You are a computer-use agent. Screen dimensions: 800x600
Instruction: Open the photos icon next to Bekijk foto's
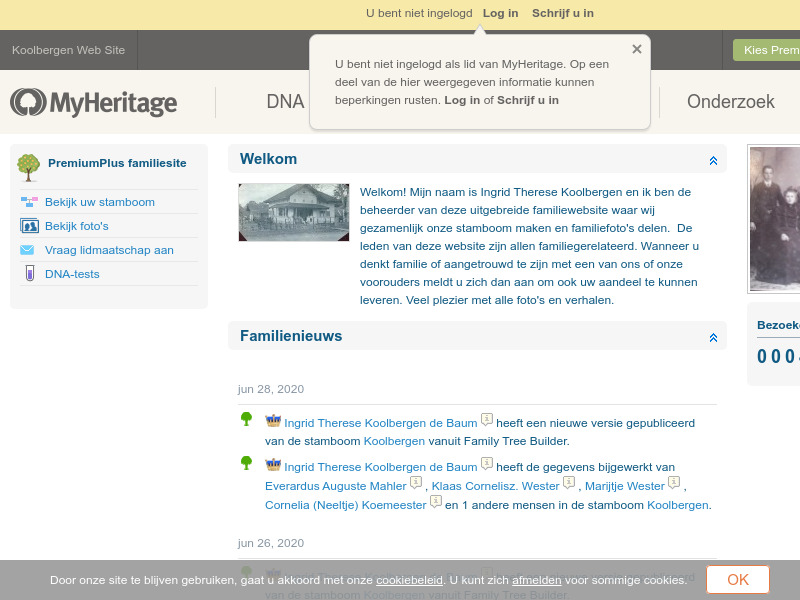pyautogui.click(x=28, y=225)
